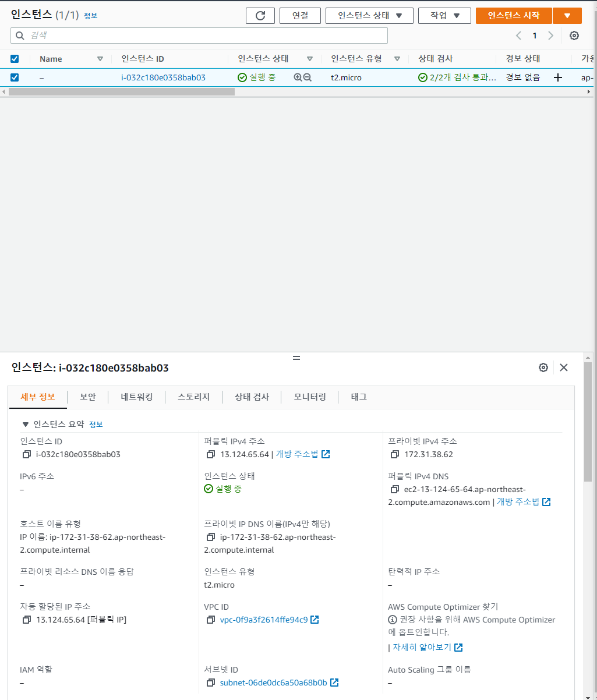Click the horizontal table scrollbar thumb

tap(121, 92)
